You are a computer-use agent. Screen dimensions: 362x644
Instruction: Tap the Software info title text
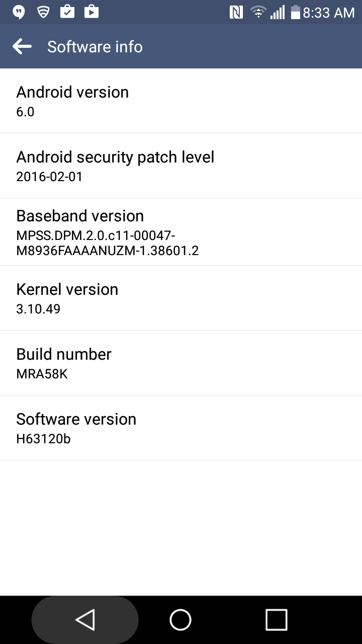[x=95, y=47]
